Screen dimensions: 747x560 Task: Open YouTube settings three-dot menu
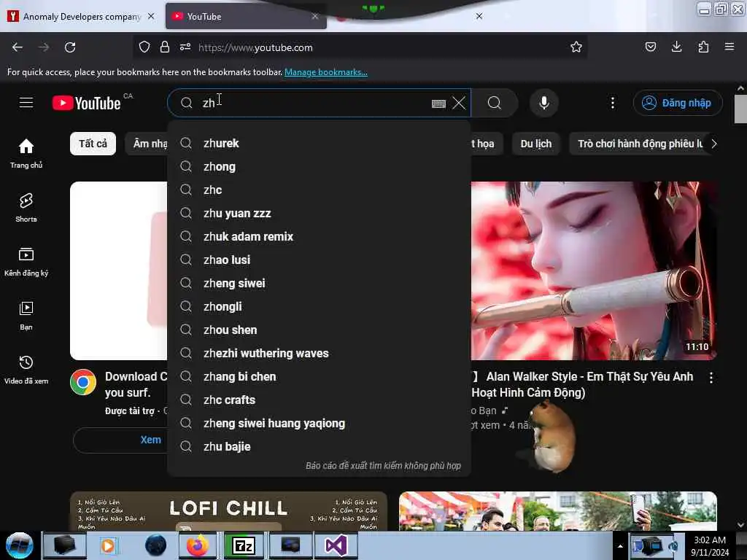coord(613,103)
